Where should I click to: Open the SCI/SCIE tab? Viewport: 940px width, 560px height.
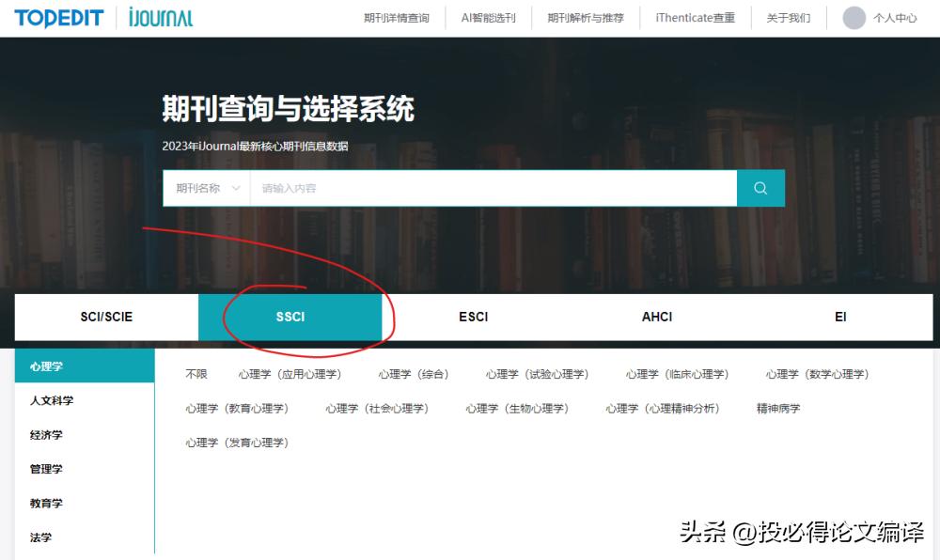105,317
